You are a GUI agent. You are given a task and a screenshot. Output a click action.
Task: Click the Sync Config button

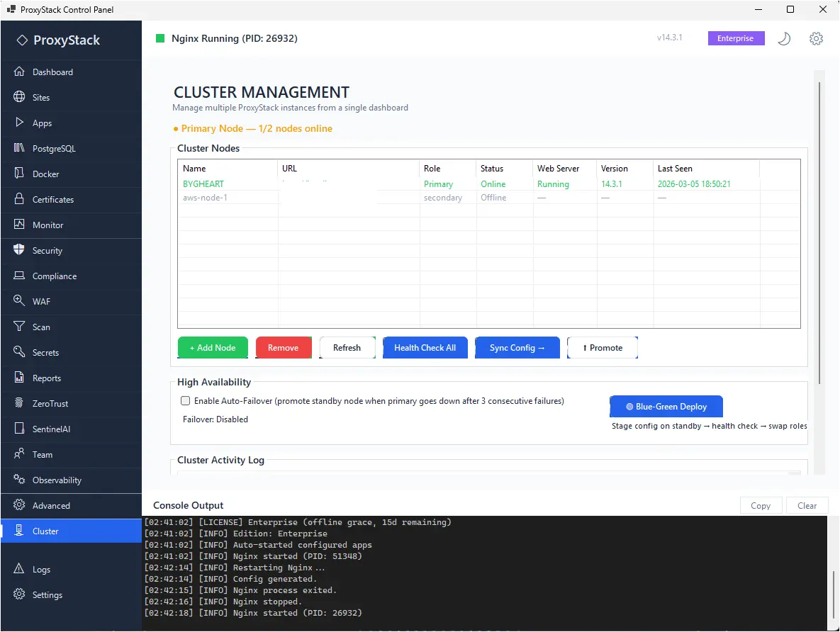tap(517, 348)
